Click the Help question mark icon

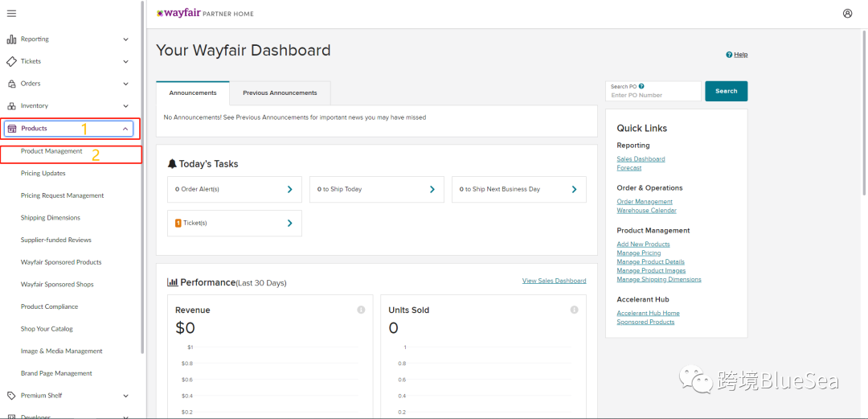(x=729, y=55)
